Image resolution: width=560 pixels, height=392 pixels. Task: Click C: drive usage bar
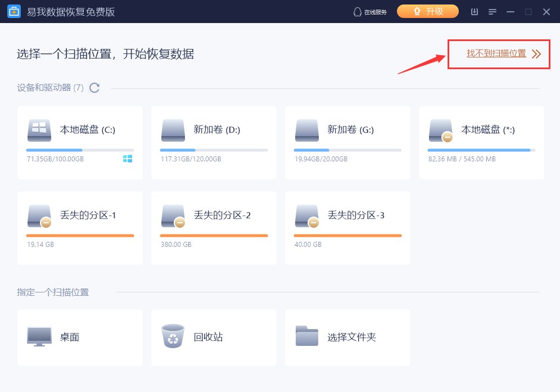click(80, 150)
